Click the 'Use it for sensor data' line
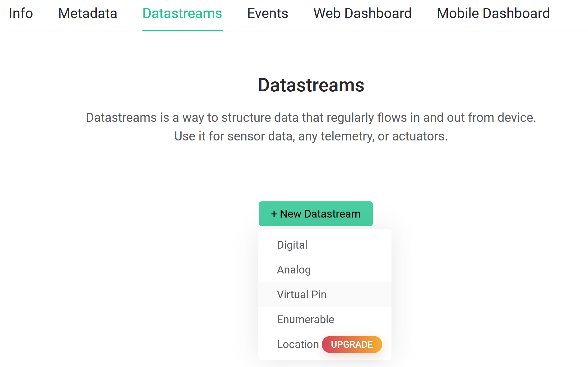The width and height of the screenshot is (588, 367). [x=311, y=136]
